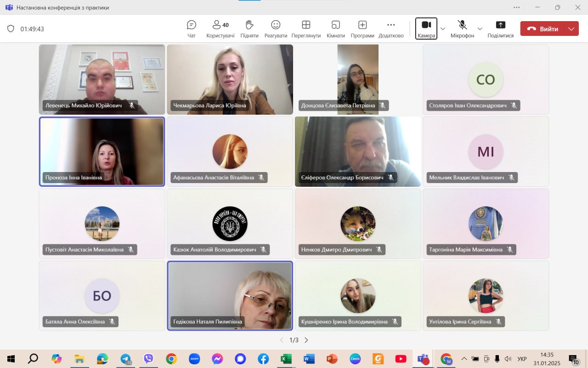
Task: Click Гедікова Наталя Пилипівна name label
Action: click(208, 322)
